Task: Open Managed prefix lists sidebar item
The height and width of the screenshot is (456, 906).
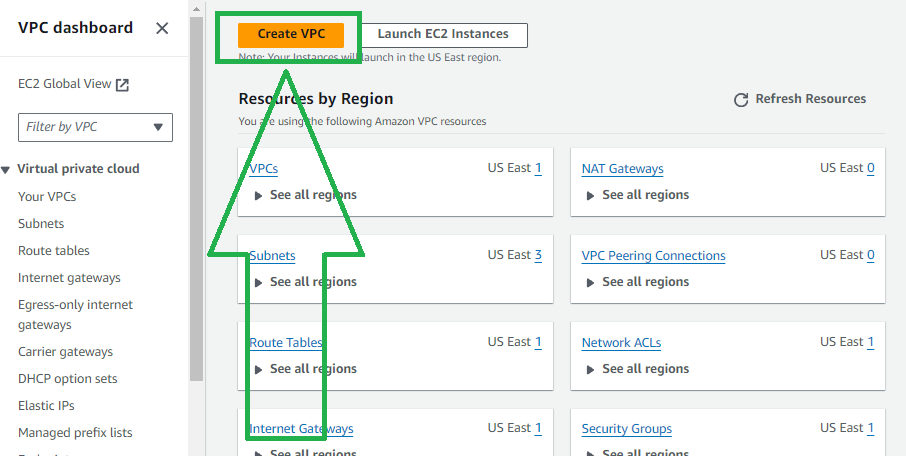Action: click(75, 433)
